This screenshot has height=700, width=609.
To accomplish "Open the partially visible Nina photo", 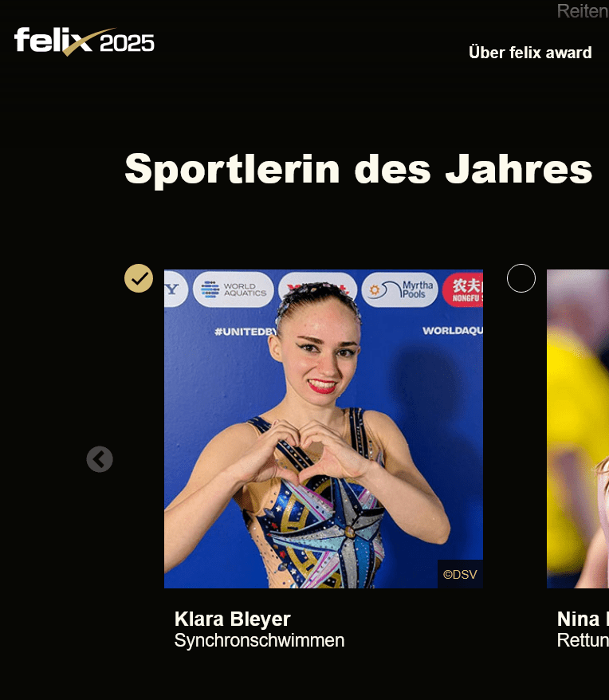I will (578, 429).
